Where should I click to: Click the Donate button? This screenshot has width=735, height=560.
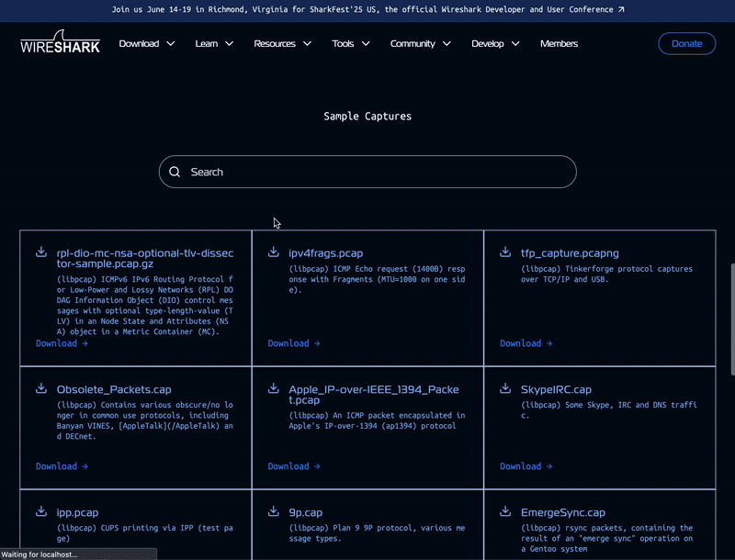[x=686, y=43]
